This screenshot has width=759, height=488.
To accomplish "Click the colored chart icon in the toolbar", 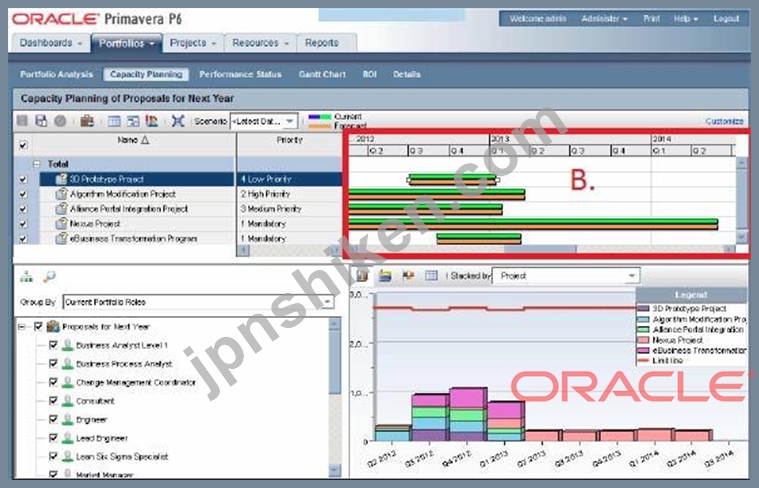I will pyautogui.click(x=152, y=121).
